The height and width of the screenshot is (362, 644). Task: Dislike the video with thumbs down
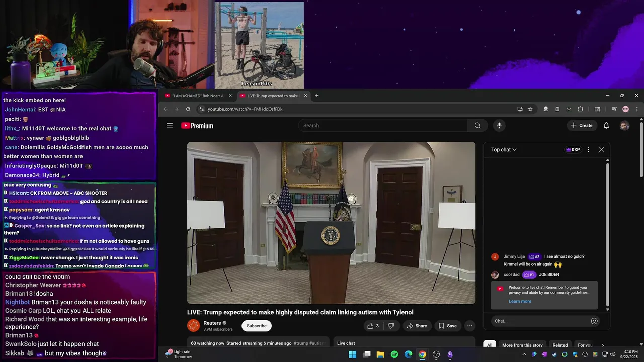(x=391, y=326)
